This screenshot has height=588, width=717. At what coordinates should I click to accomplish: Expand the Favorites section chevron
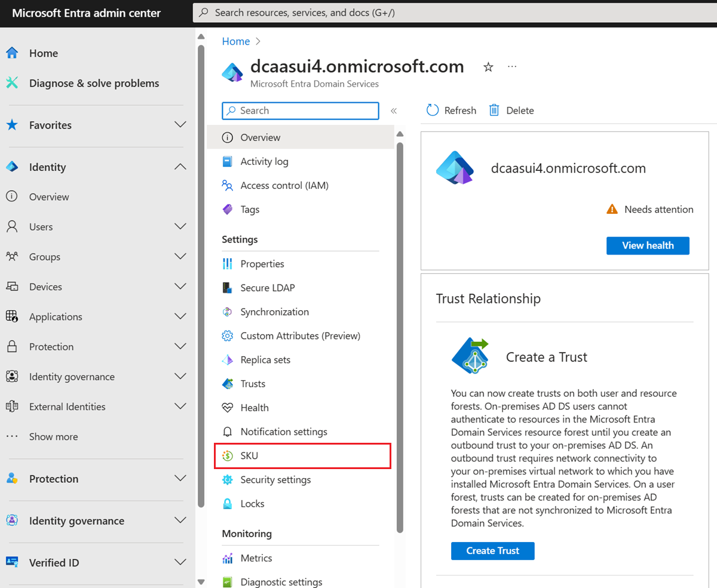[x=180, y=125]
